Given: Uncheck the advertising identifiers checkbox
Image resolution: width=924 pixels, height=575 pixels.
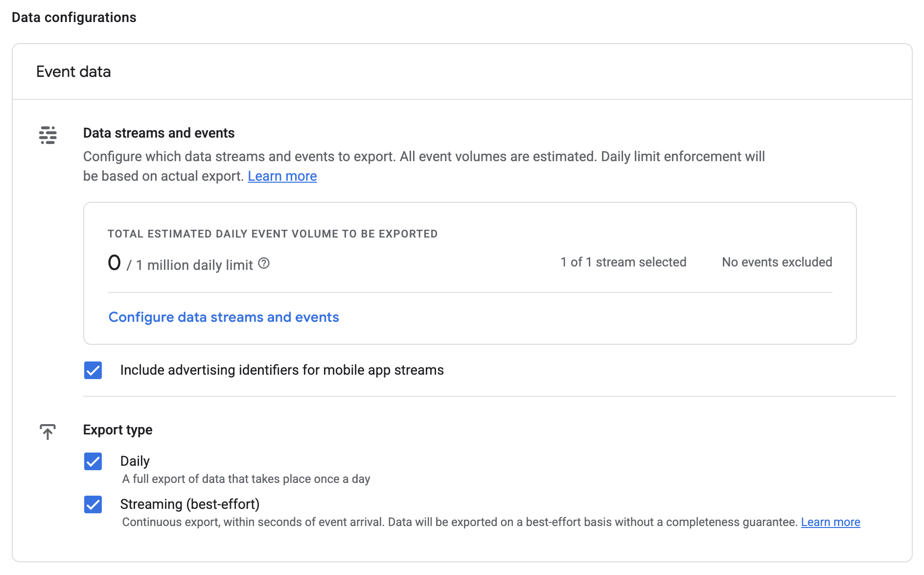Looking at the screenshot, I should (93, 370).
